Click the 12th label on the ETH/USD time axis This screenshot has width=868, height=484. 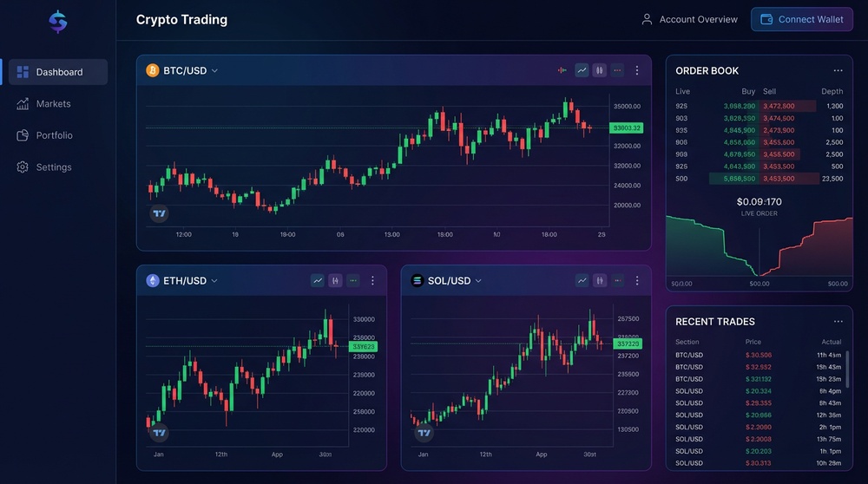[220, 455]
